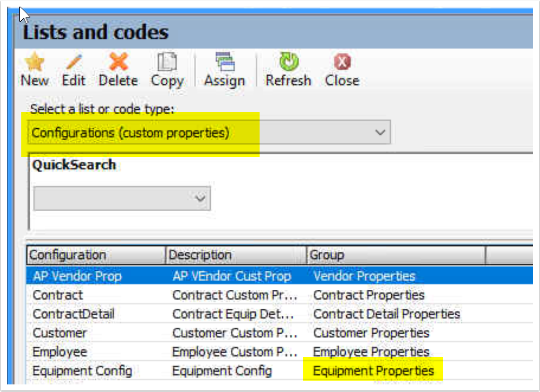Viewport: 540px width, 392px height.
Task: Click the Delete red X icon
Action: point(118,62)
